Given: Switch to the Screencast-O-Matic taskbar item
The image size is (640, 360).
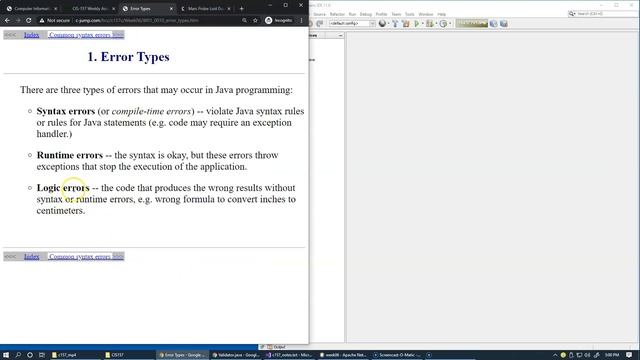Looking at the screenshot, I should pyautogui.click(x=397, y=355).
